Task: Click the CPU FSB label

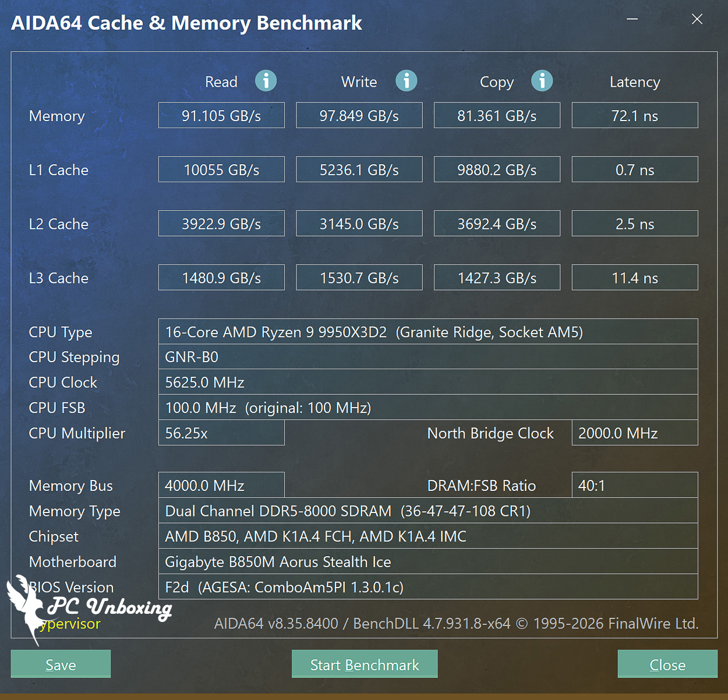Action: 57,408
